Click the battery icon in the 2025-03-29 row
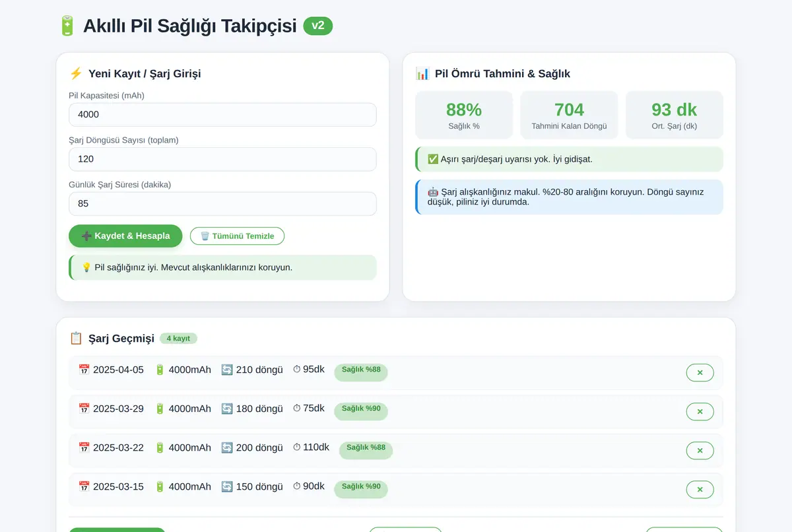792x532 pixels. tap(160, 409)
